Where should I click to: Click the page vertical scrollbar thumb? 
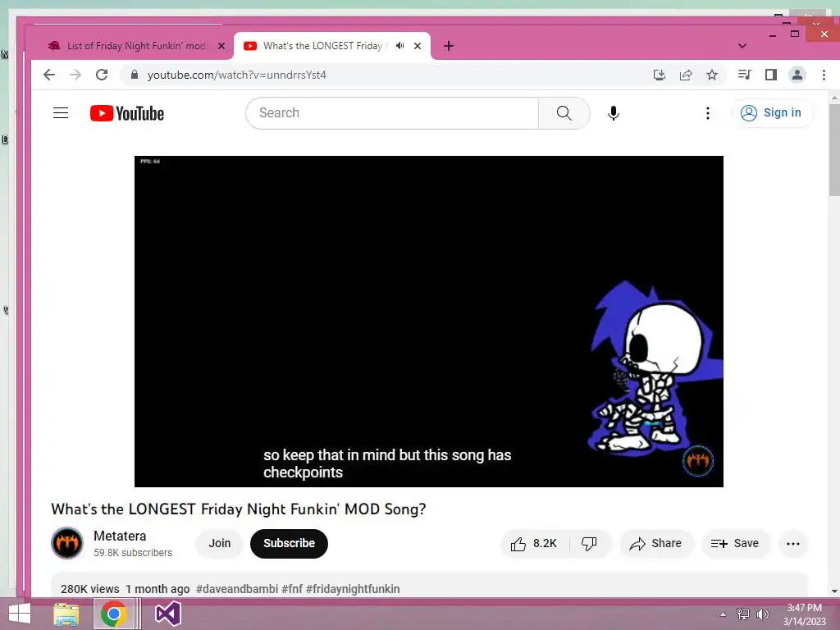[834, 150]
